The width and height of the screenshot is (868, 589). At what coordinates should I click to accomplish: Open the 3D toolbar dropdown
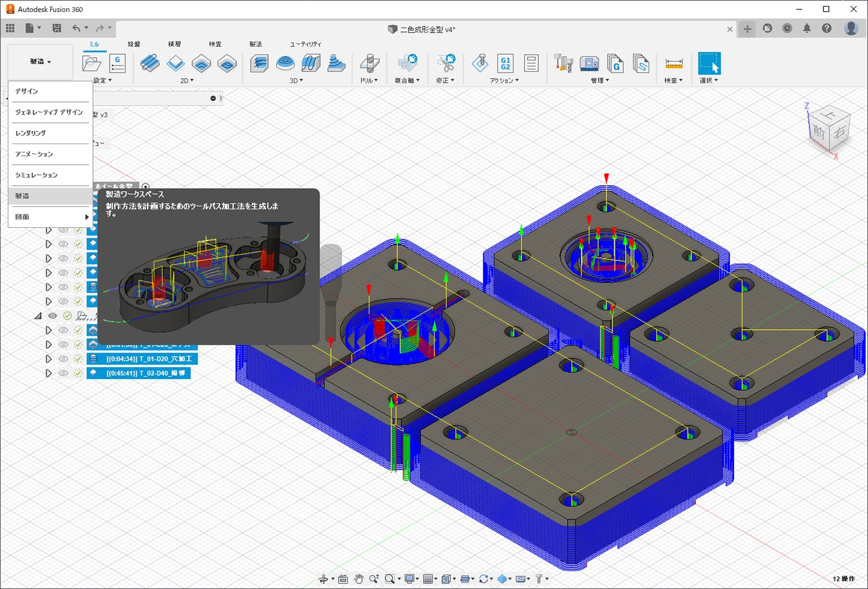(x=297, y=80)
